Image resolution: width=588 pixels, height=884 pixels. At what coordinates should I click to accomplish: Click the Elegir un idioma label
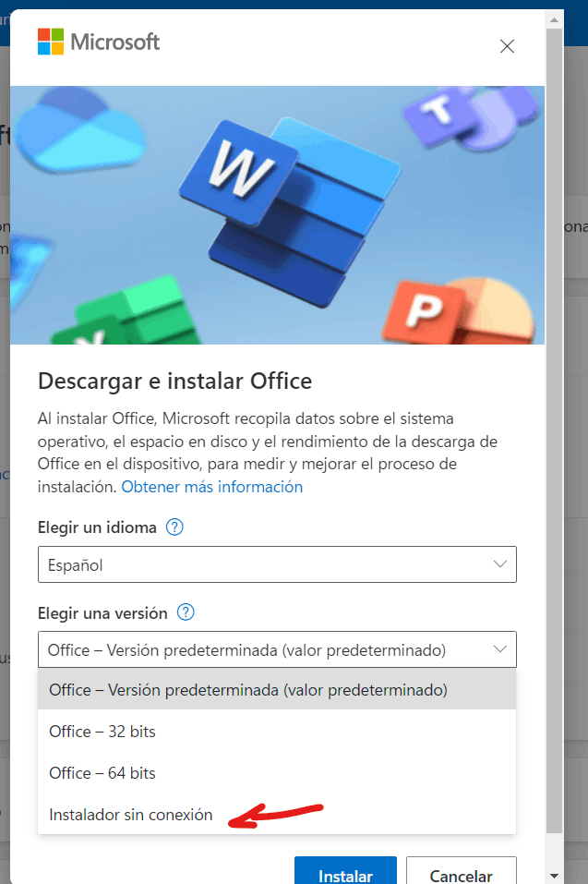pyautogui.click(x=97, y=527)
